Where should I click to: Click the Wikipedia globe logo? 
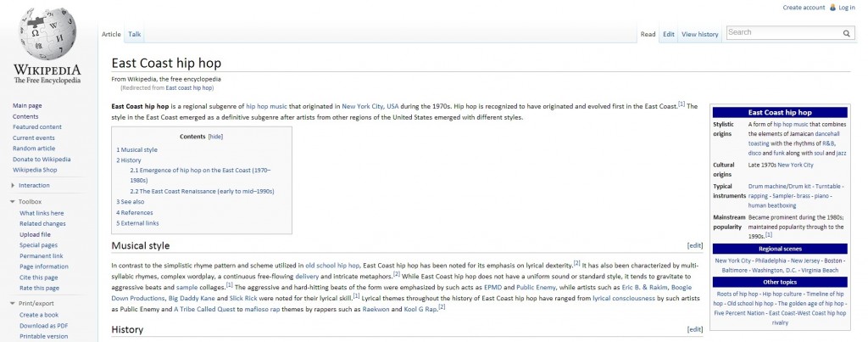point(47,34)
